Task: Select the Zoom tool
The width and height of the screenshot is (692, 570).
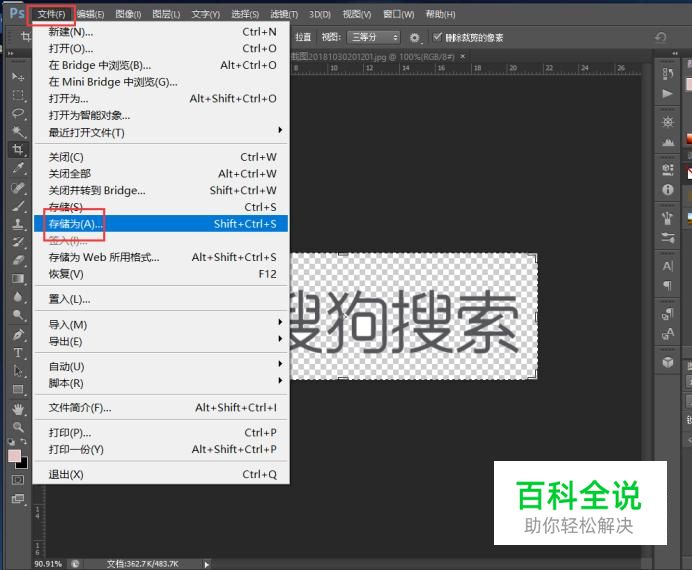Action: pyautogui.click(x=18, y=427)
